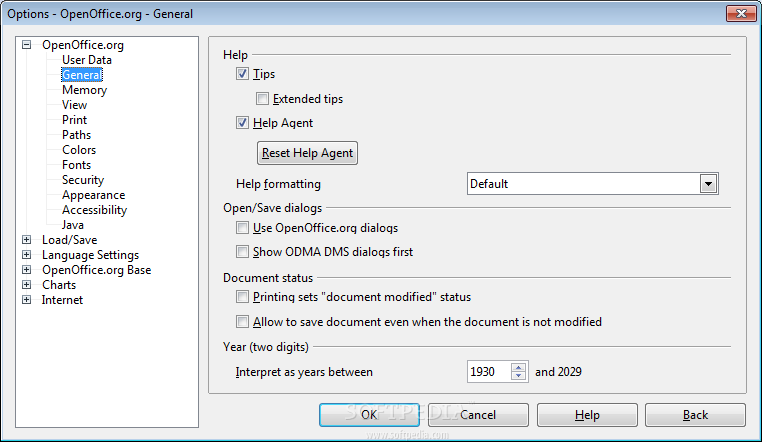762x442 pixels.
Task: Click the Reset Help Agent button
Action: (307, 153)
